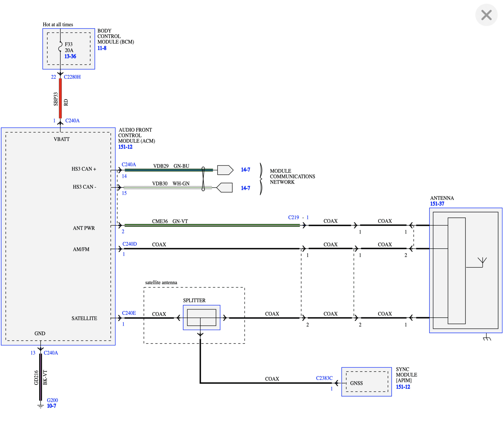Click the 'AUDIO FRONT CONTROL MODULE (ACM)' label
504x432 pixels.
click(x=137, y=135)
